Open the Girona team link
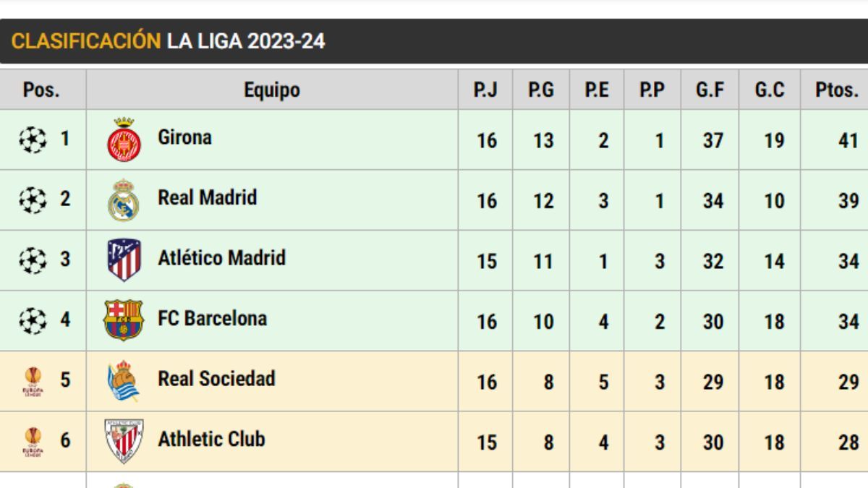The image size is (868, 488). [x=184, y=137]
